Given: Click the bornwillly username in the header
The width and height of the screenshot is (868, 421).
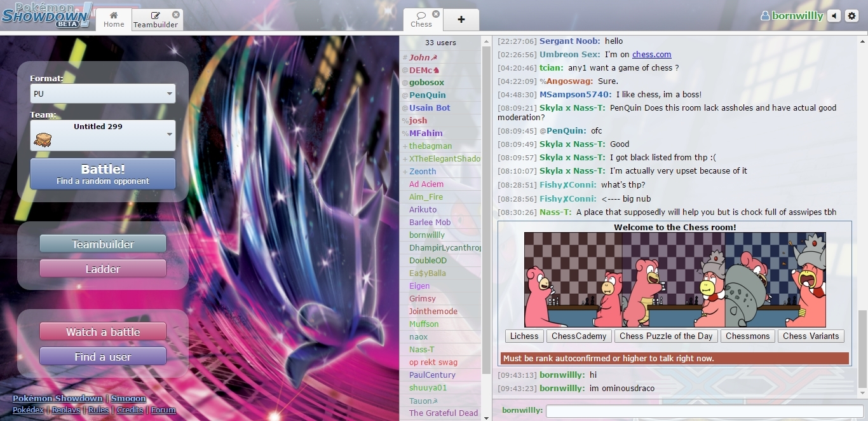Looking at the screenshot, I should coord(792,16).
